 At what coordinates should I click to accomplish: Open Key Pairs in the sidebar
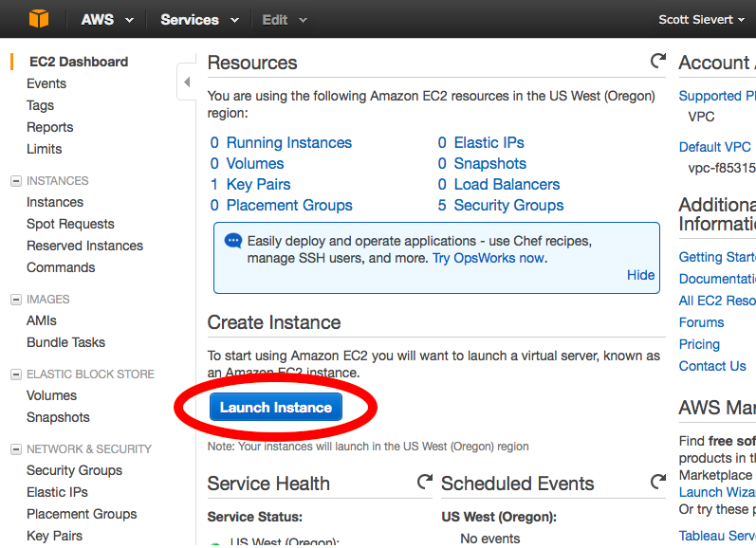click(x=54, y=536)
